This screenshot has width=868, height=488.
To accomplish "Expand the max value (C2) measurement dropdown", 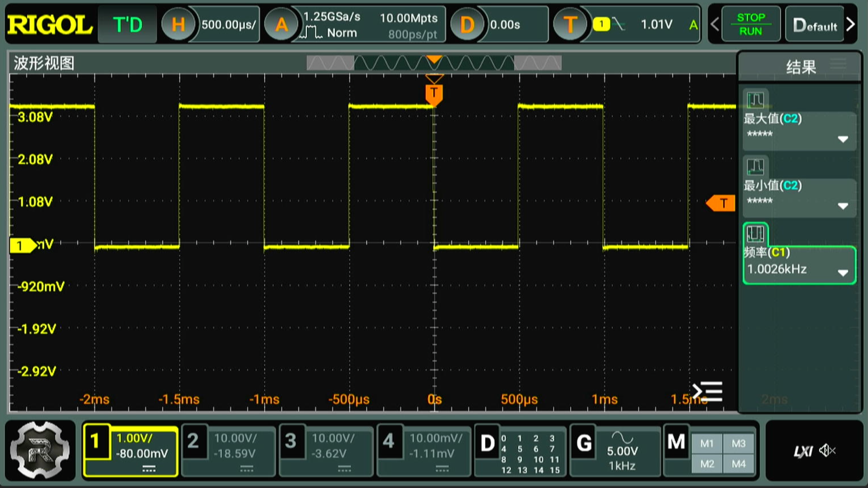I will point(843,139).
